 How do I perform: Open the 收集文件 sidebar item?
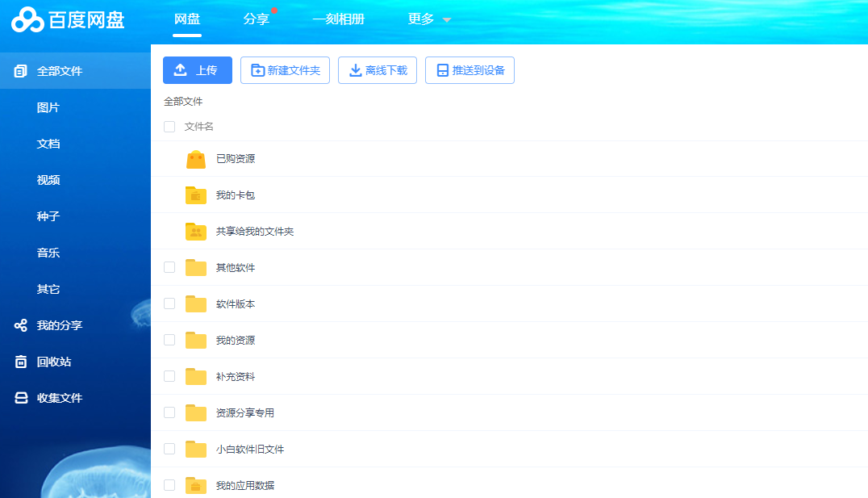click(60, 398)
